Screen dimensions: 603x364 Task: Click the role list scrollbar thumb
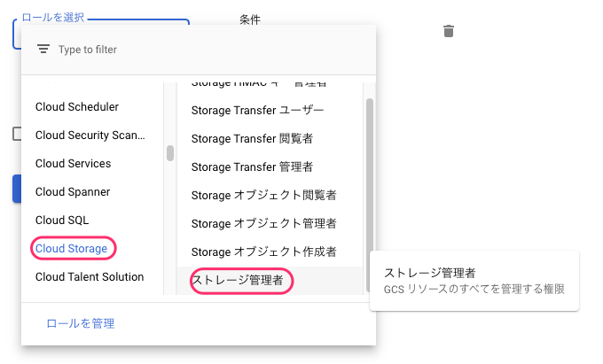pyautogui.click(x=369, y=195)
